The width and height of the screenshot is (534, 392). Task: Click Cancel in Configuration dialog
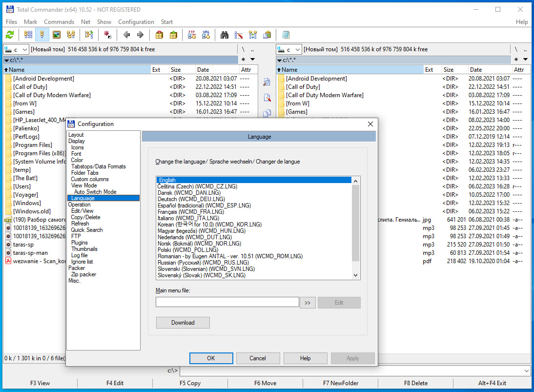coord(258,358)
